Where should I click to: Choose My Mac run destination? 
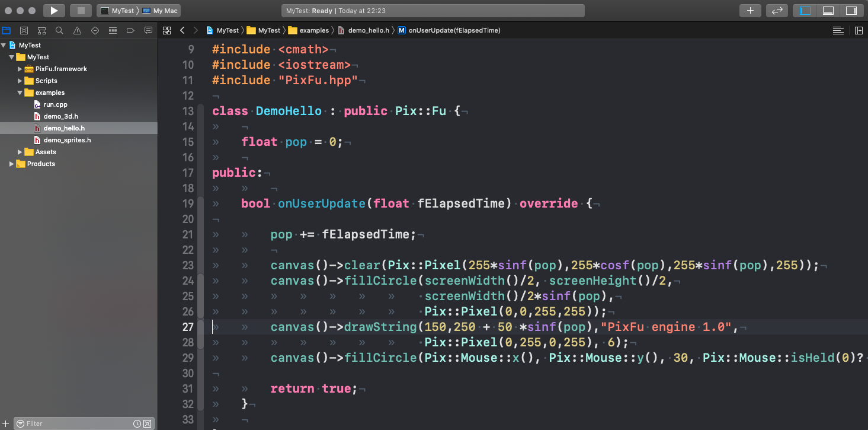point(160,11)
